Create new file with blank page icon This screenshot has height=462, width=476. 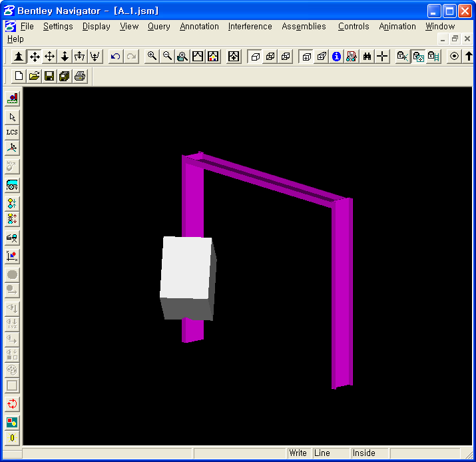point(19,77)
